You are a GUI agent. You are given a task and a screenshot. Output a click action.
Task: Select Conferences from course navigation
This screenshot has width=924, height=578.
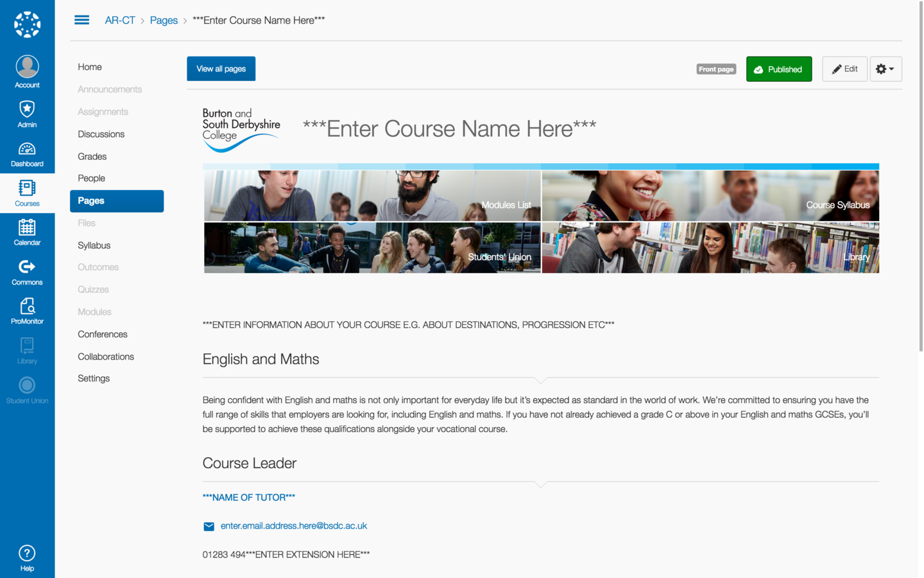click(x=103, y=335)
